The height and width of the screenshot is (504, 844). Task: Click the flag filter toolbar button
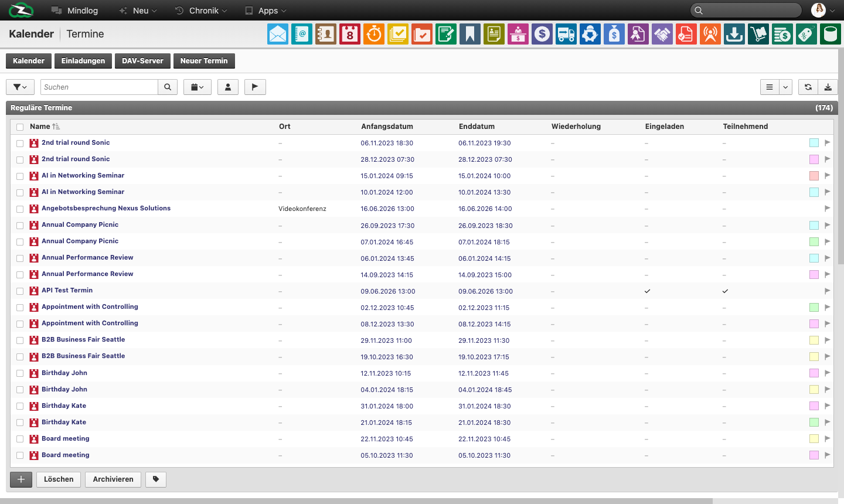(x=255, y=87)
